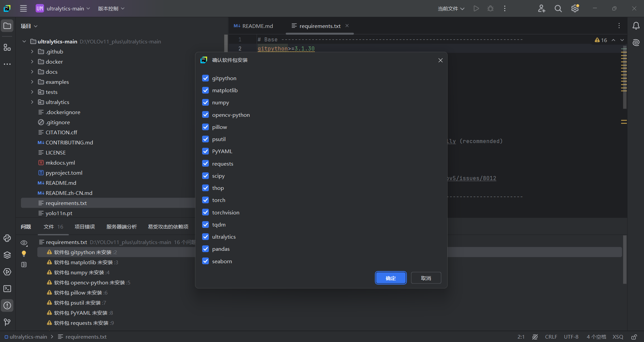
Task: Open the main hamburger menu
Action: click(x=23, y=8)
